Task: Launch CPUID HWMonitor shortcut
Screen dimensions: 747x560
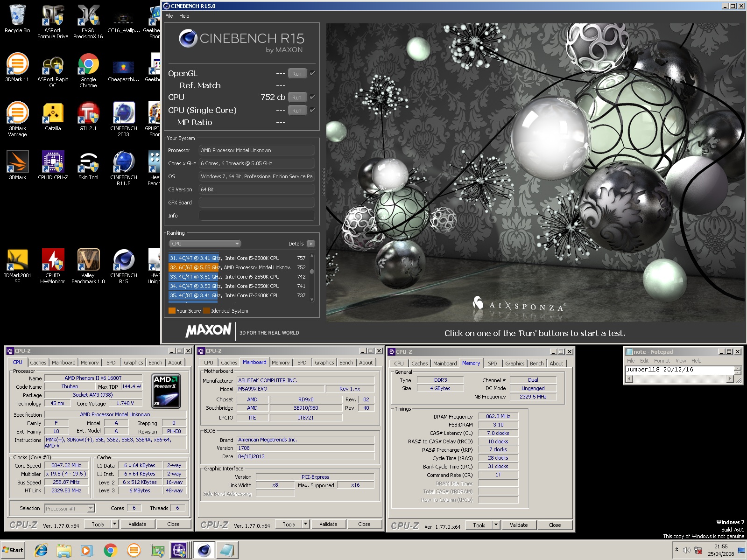Action: point(53,267)
